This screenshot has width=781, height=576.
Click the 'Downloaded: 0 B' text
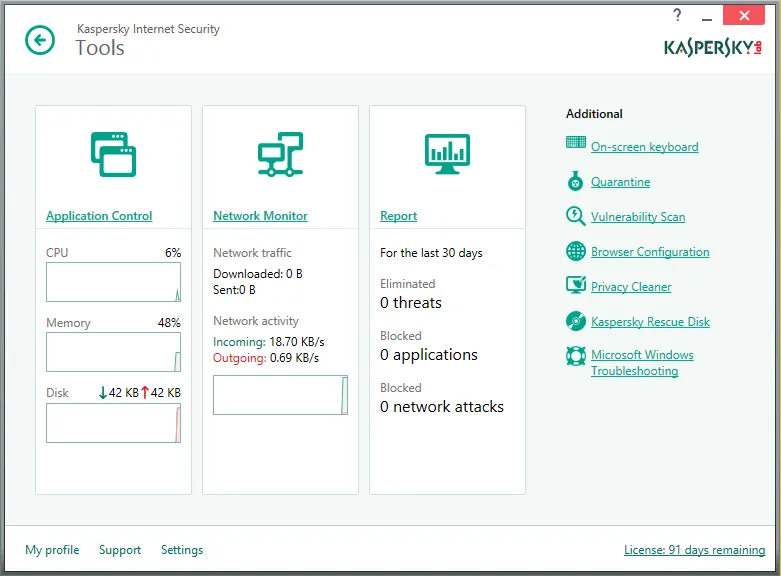click(258, 274)
